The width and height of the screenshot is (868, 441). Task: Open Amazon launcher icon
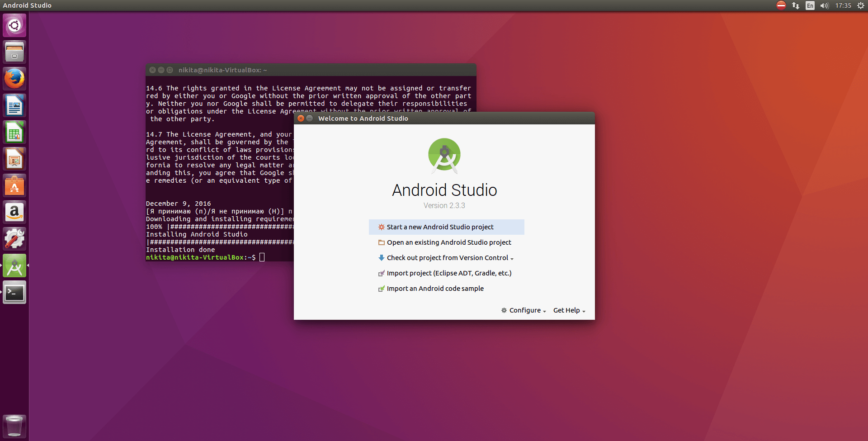tap(14, 212)
